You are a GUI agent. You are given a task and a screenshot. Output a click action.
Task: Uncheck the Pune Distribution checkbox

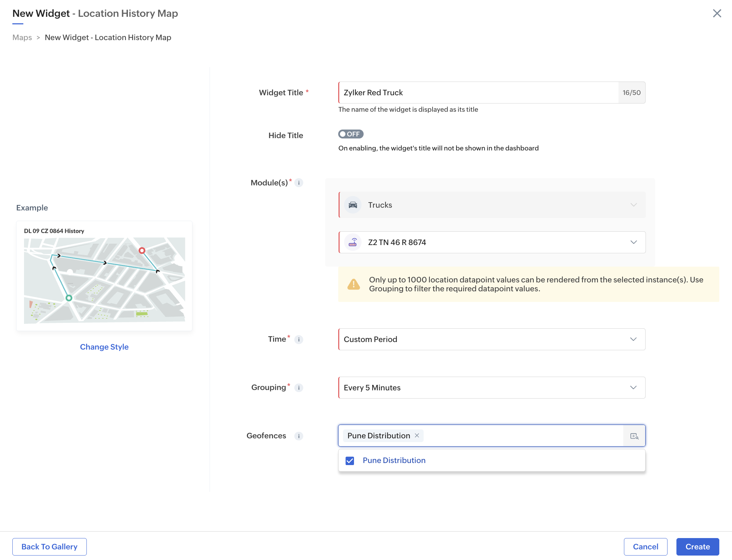(350, 461)
